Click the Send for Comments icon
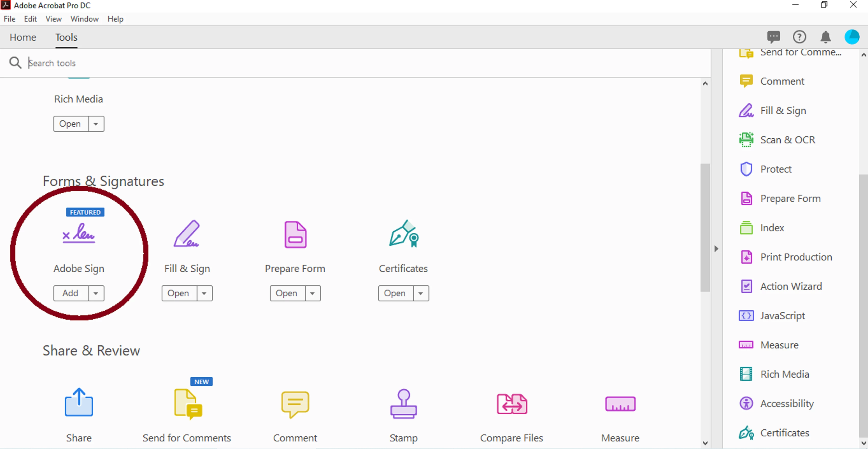Viewport: 868px width, 449px height. pos(187,404)
